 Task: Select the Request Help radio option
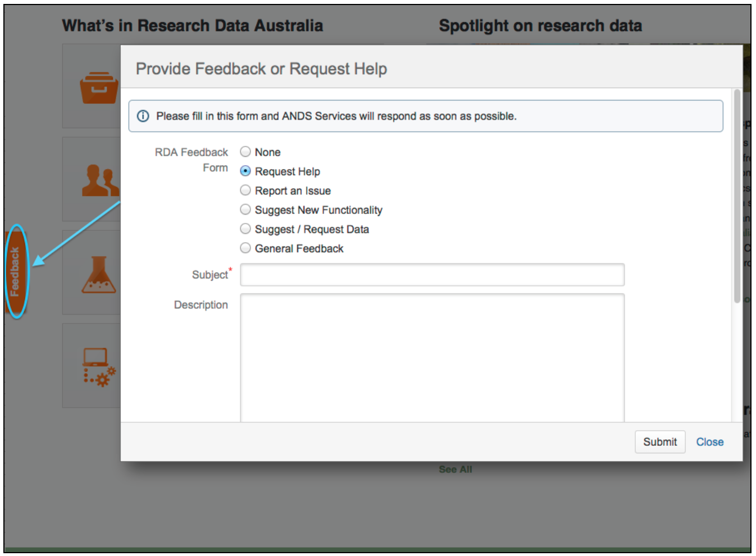[x=245, y=171]
